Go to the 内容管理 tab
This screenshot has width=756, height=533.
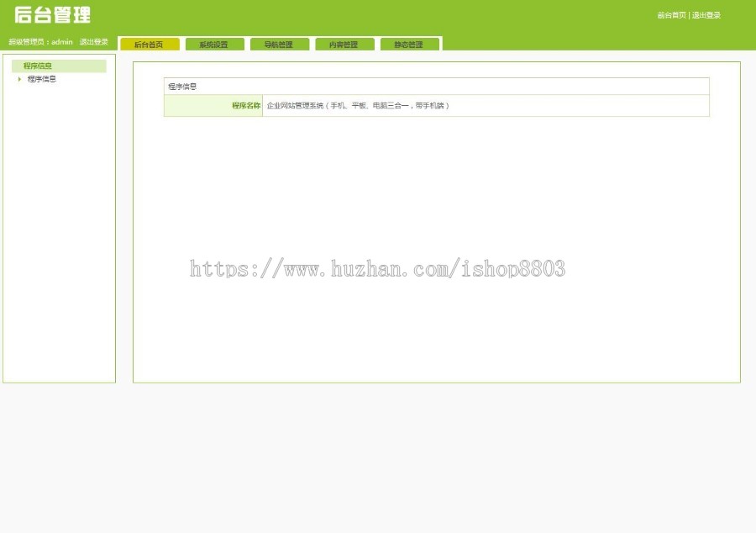point(344,45)
